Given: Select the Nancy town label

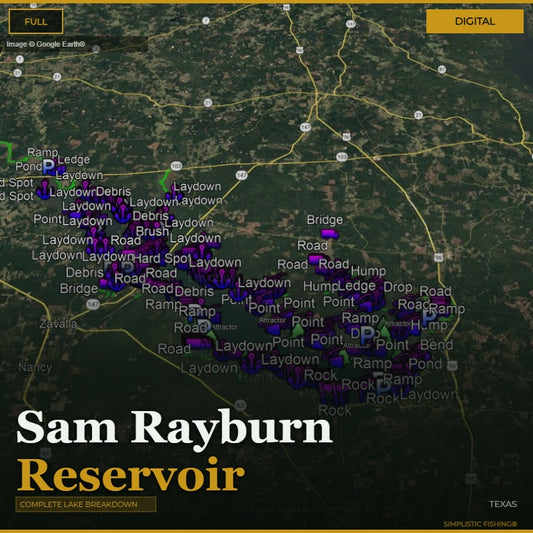Looking at the screenshot, I should pyautogui.click(x=35, y=367).
